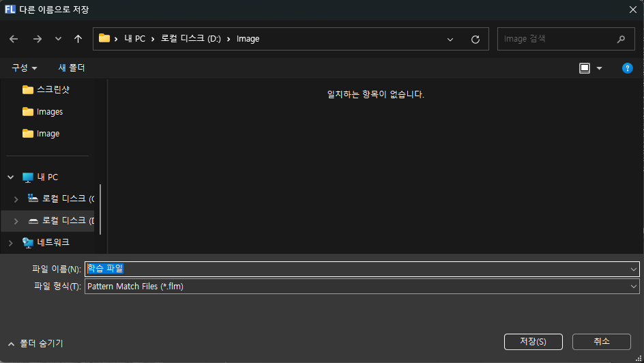Go forward using the forward arrow
The width and height of the screenshot is (644, 363).
[x=38, y=39]
